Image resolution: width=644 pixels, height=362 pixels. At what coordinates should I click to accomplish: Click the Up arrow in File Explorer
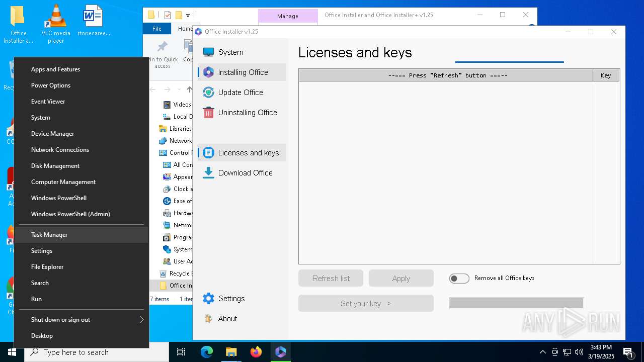pyautogui.click(x=189, y=89)
